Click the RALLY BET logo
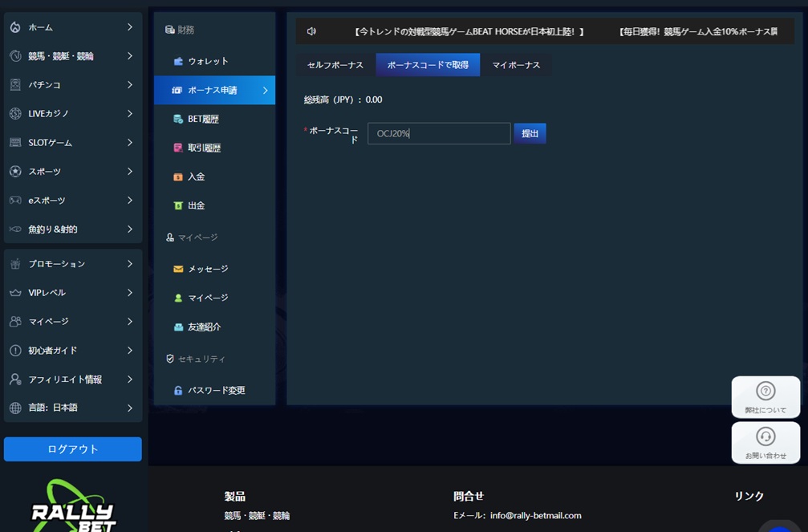Viewport: 808px width, 532px height. pos(73,506)
